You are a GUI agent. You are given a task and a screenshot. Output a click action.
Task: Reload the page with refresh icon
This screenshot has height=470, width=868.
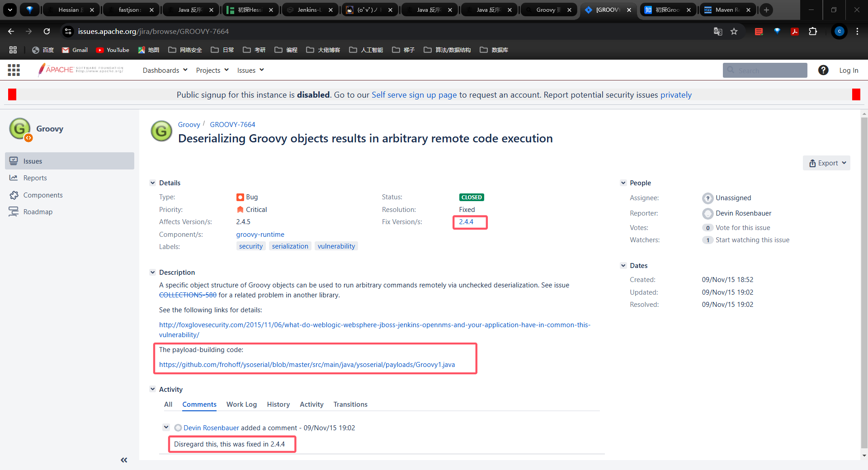[47, 31]
